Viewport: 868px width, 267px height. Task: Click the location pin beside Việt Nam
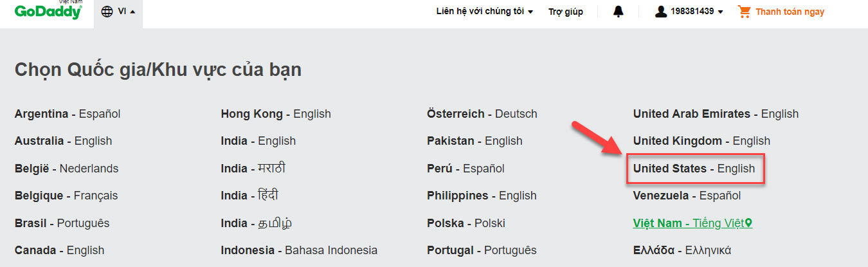point(748,223)
